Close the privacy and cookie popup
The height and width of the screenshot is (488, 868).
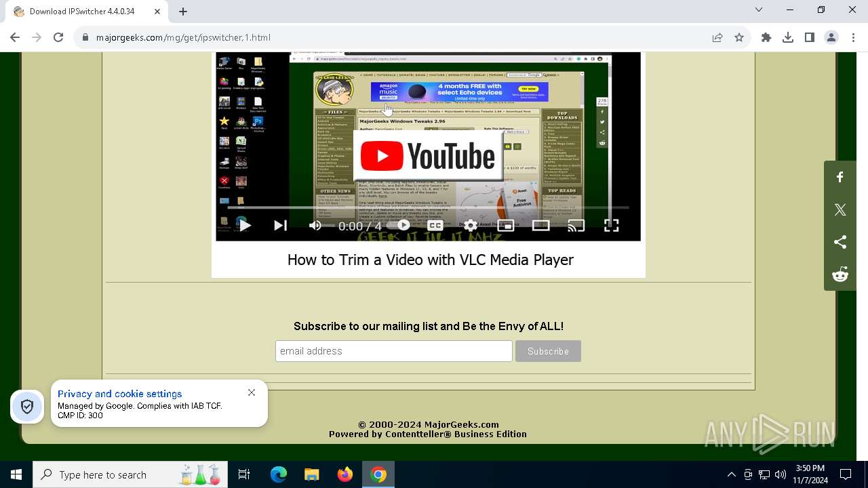click(252, 392)
